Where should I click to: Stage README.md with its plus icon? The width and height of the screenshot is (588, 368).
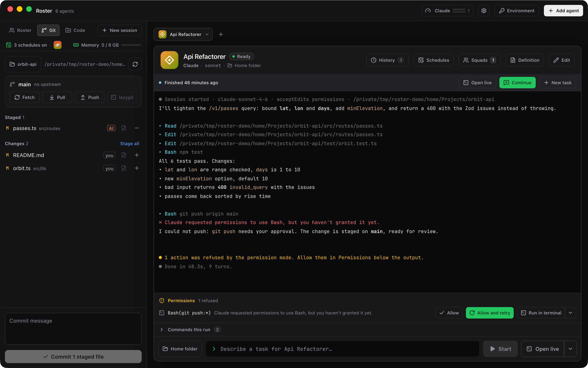[x=137, y=155]
